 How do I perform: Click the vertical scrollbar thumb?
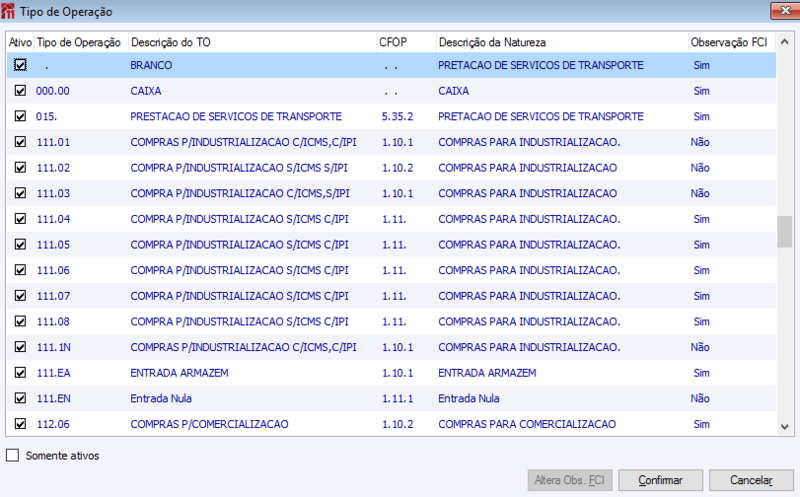[785, 232]
